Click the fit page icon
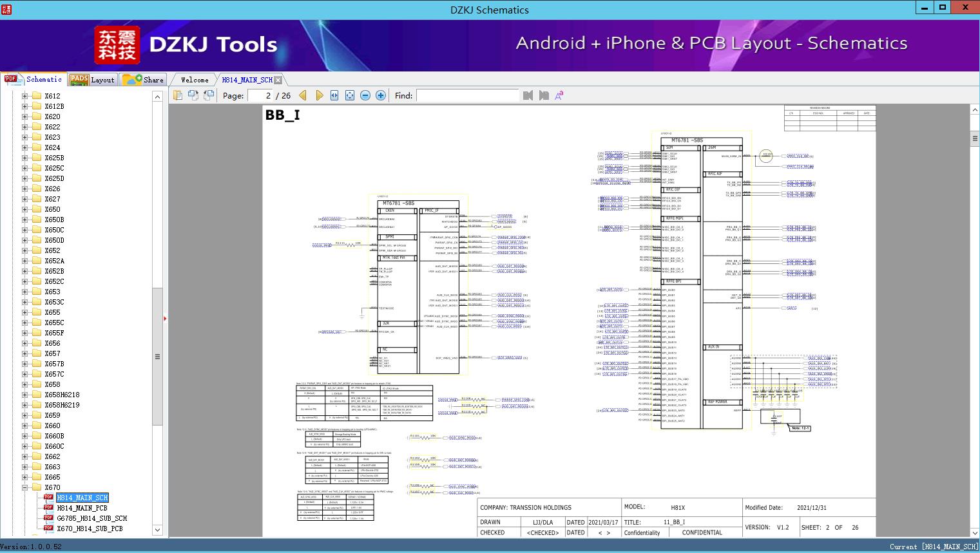The height and width of the screenshot is (553, 980). [x=350, y=95]
